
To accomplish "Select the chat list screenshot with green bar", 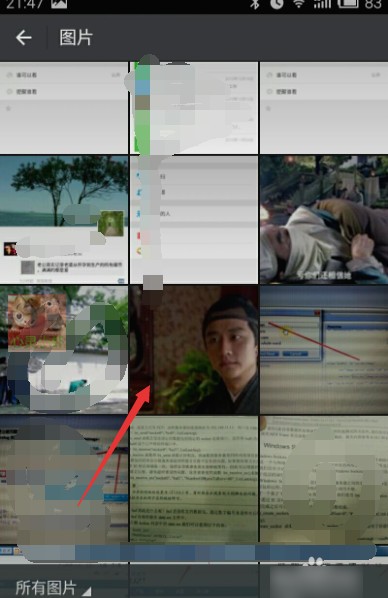I will (x=194, y=108).
